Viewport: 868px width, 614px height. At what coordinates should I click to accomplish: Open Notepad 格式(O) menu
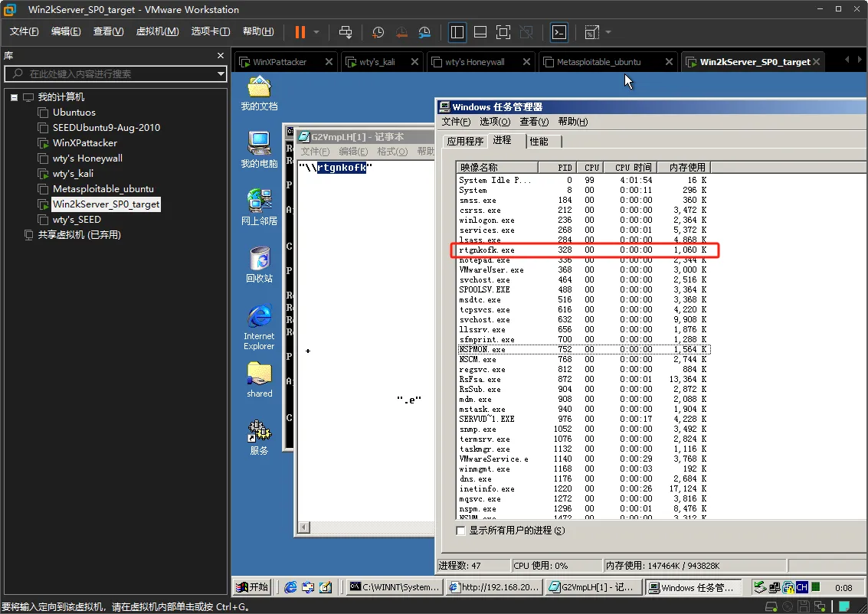click(392, 152)
